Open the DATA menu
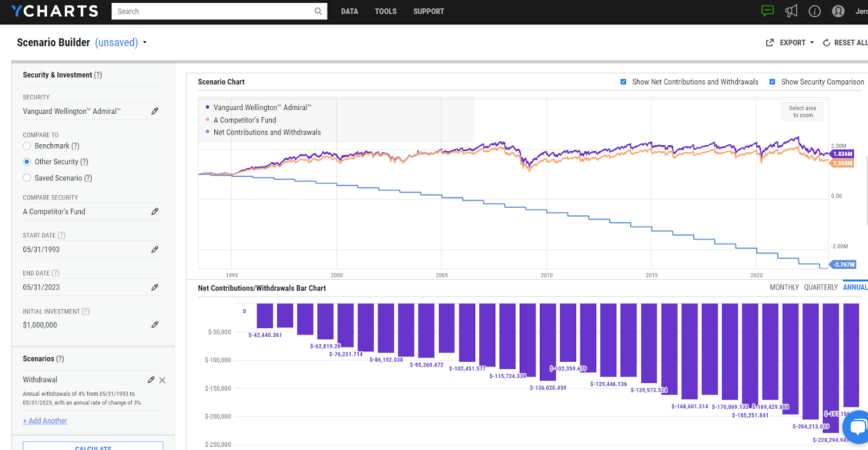The width and height of the screenshot is (868, 450). click(349, 11)
